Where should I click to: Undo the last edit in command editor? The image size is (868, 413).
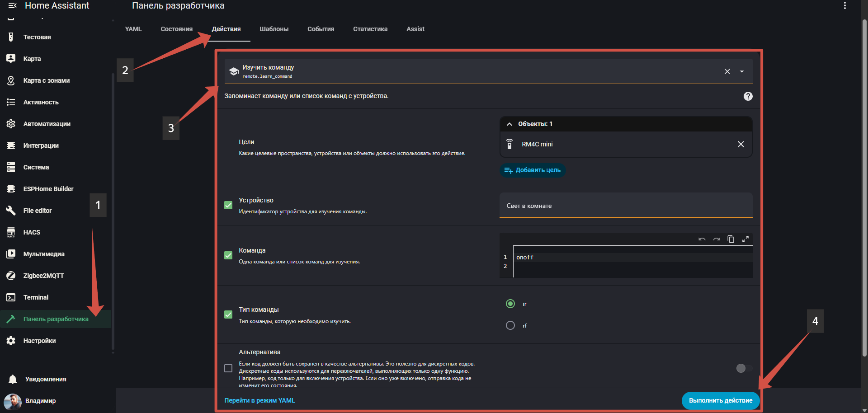[702, 239]
